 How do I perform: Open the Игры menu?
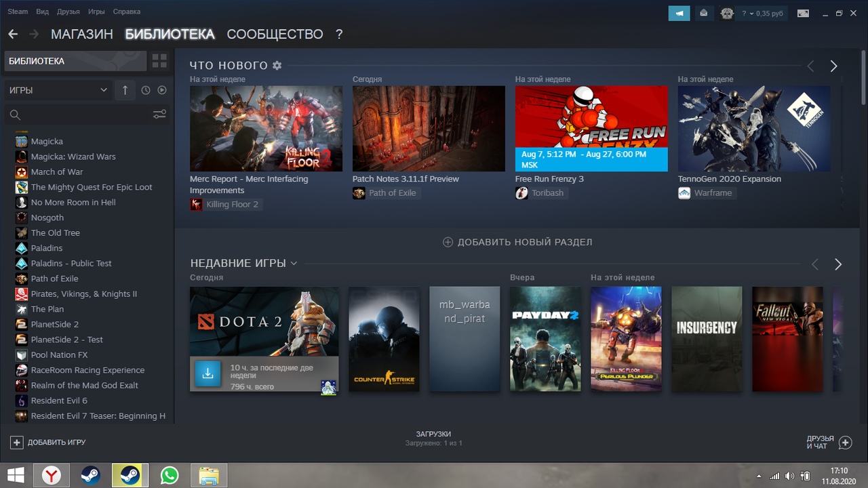click(96, 12)
